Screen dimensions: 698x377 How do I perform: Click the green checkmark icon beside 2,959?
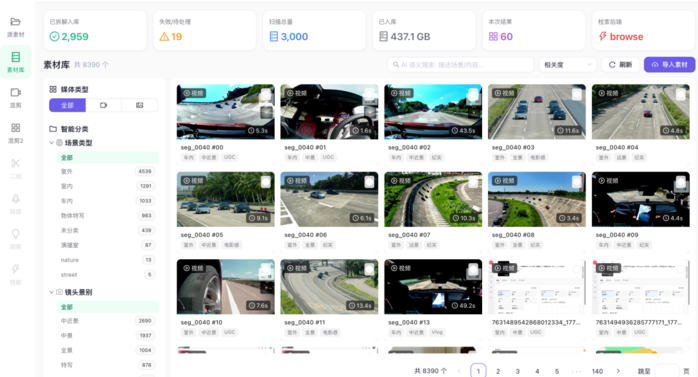click(x=54, y=36)
